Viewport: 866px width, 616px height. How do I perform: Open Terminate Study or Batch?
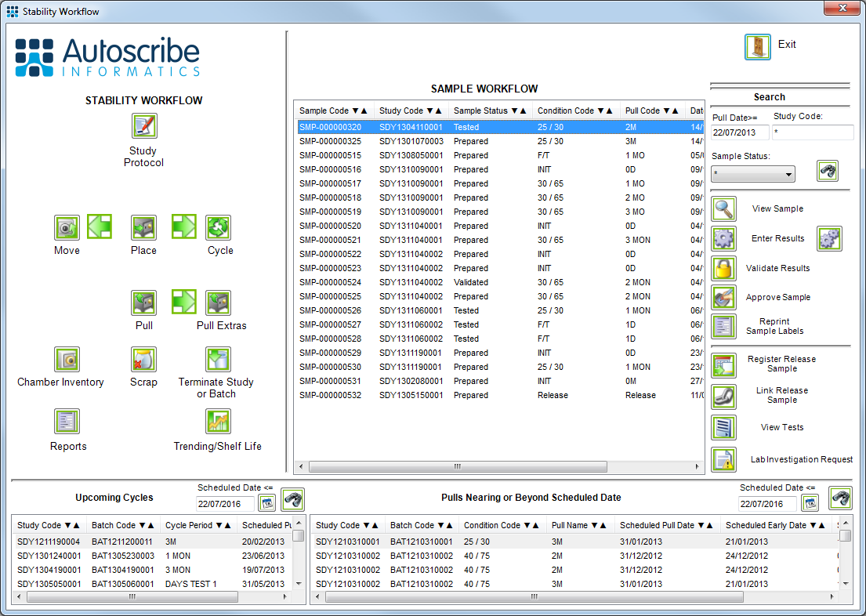tap(217, 359)
